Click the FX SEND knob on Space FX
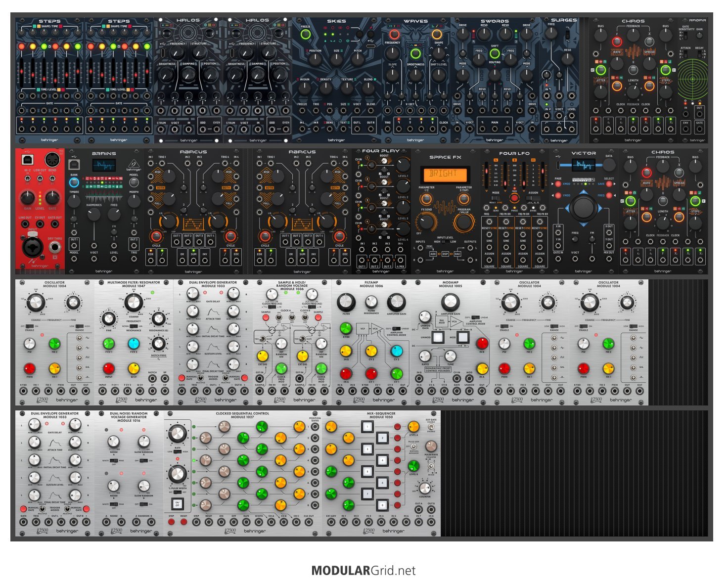Image resolution: width=728 pixels, height=581 pixels. coord(425,222)
